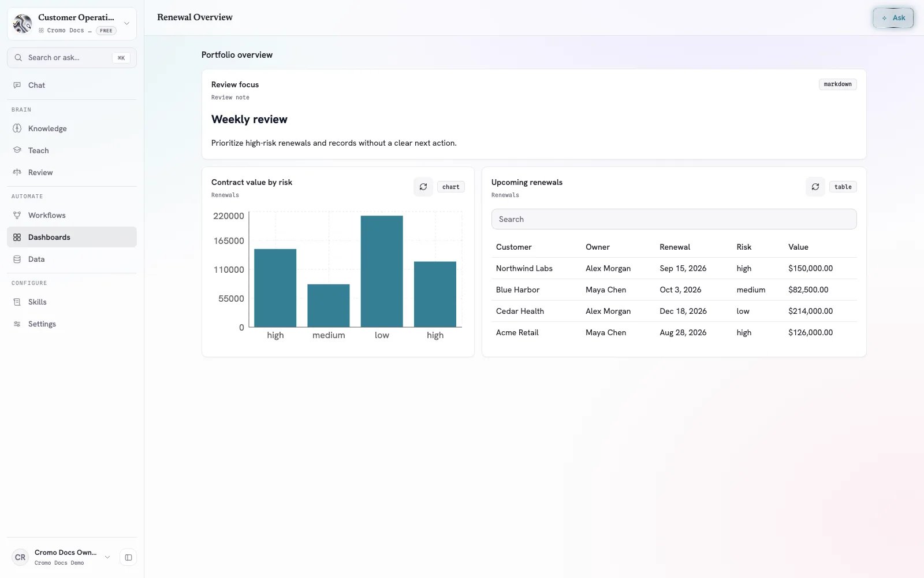This screenshot has width=924, height=578.
Task: Click the Renewal column header
Action: click(675, 247)
